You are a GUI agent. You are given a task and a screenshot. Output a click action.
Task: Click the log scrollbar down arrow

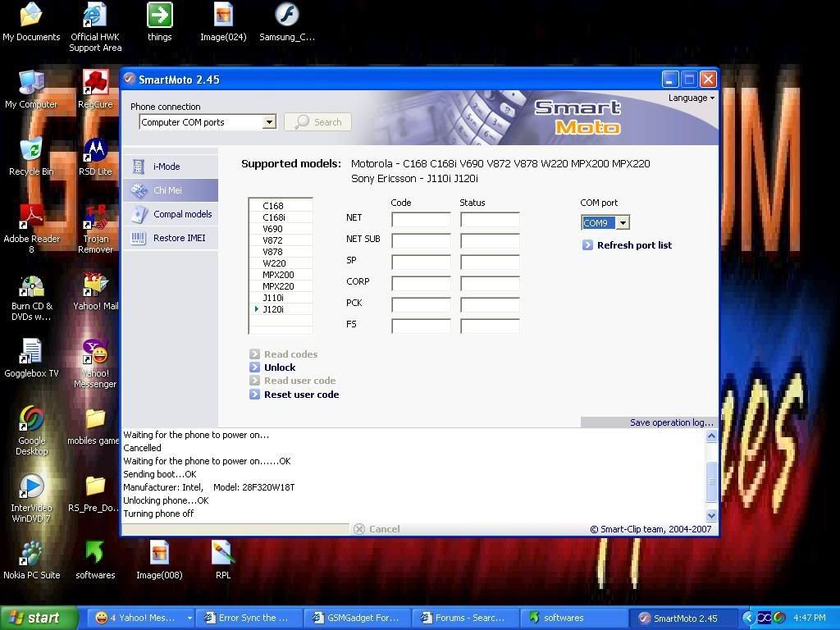tap(711, 515)
